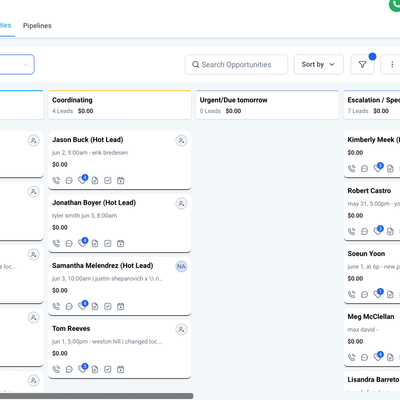Open the pipeline selector dropdown chevron
The height and width of the screenshot is (400, 400).
[26, 64]
